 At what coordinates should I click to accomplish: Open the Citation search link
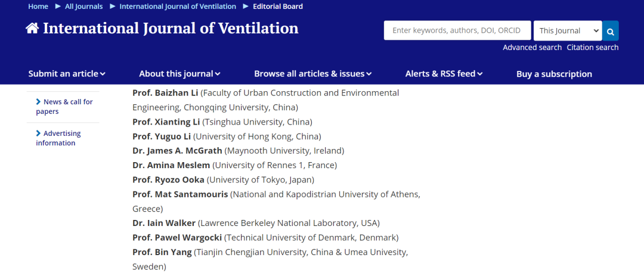click(x=593, y=48)
